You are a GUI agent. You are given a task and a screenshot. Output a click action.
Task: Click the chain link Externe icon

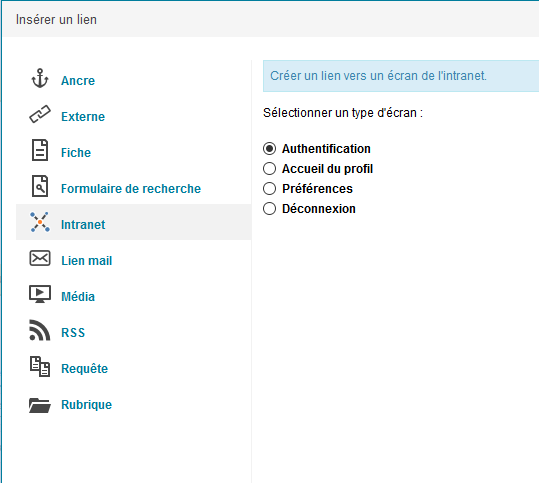pyautogui.click(x=40, y=114)
